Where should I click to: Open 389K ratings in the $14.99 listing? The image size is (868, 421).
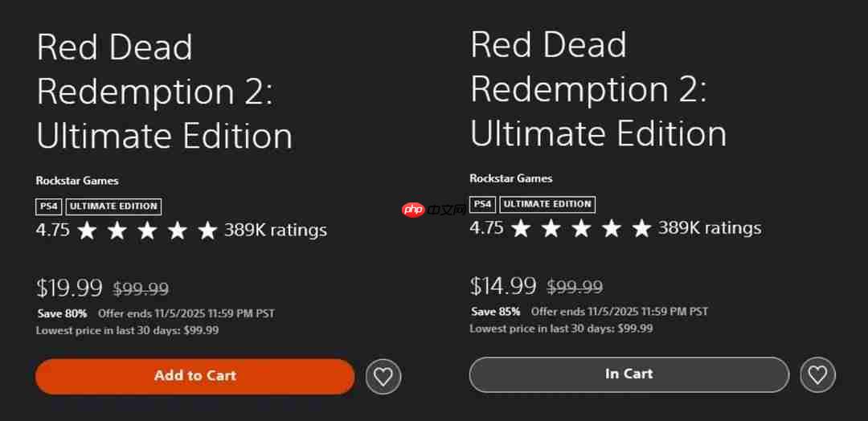pos(710,228)
